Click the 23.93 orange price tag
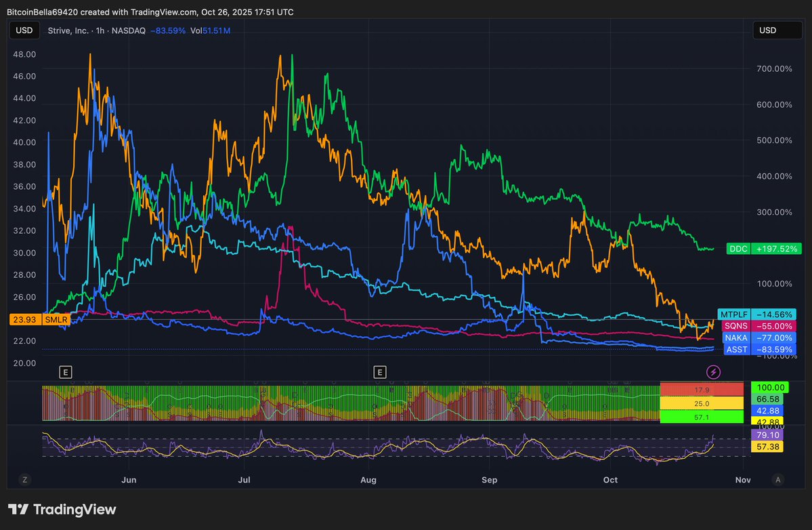Viewport: 812px width, 530px height. click(25, 319)
